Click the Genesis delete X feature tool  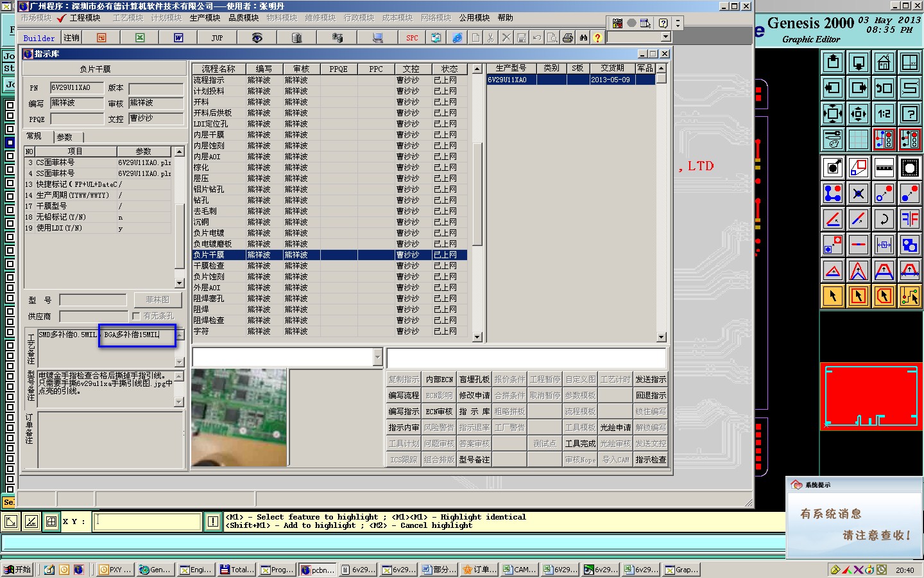(858, 193)
